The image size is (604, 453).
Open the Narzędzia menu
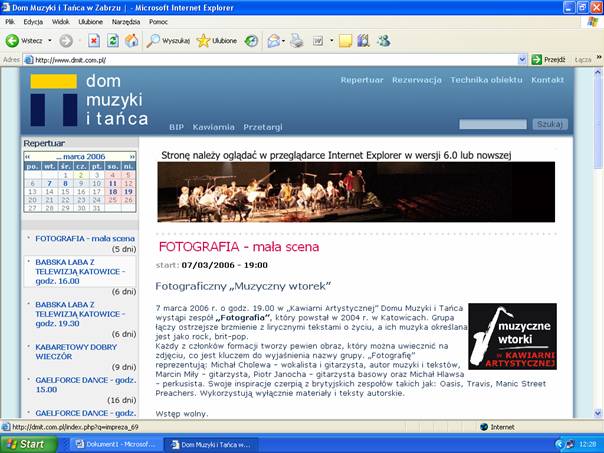pyautogui.click(x=126, y=21)
